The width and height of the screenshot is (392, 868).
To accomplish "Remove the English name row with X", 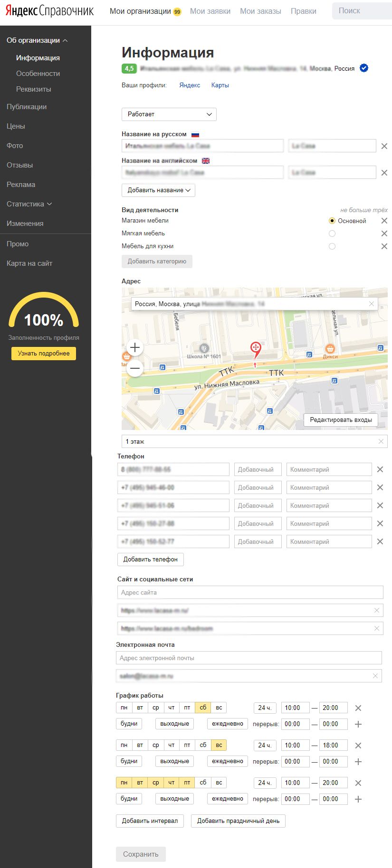I will (x=384, y=173).
